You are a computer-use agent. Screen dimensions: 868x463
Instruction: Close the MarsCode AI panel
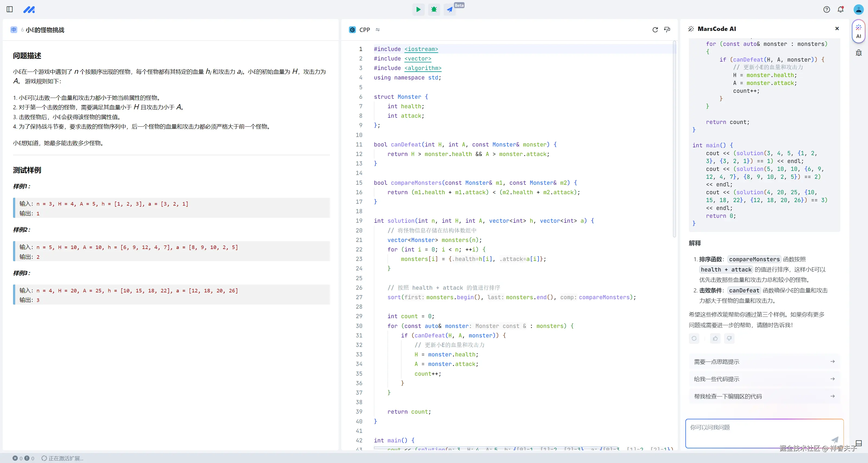pyautogui.click(x=837, y=29)
